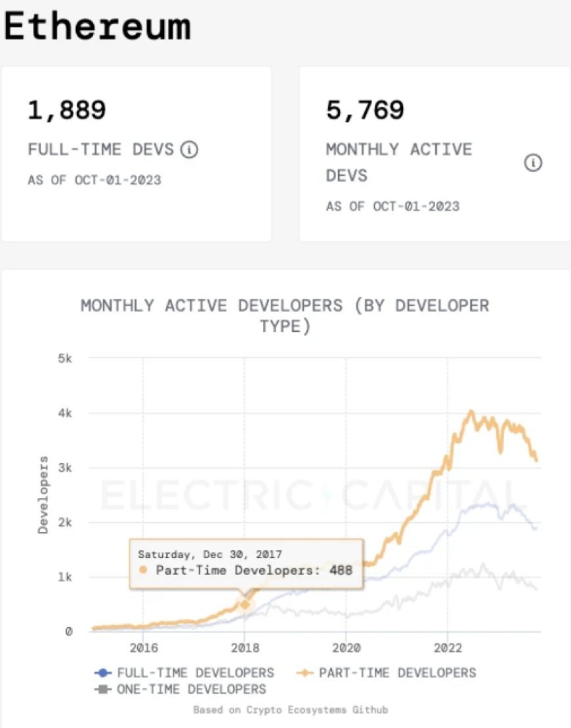This screenshot has width=571, height=728.
Task: Click the AS OF OCT-01-2023 text under Monthly Active Devs
Action: pos(392,206)
